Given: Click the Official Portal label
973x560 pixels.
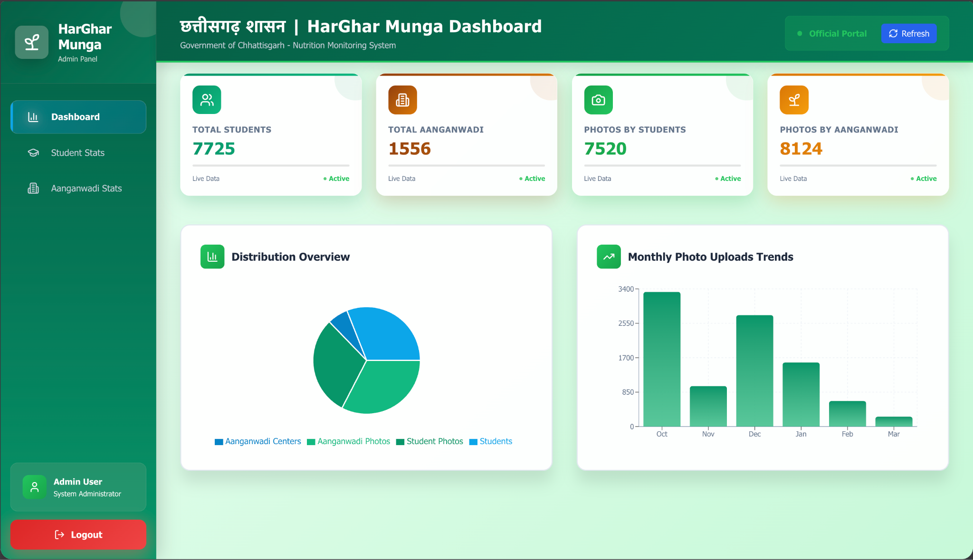Looking at the screenshot, I should tap(837, 34).
